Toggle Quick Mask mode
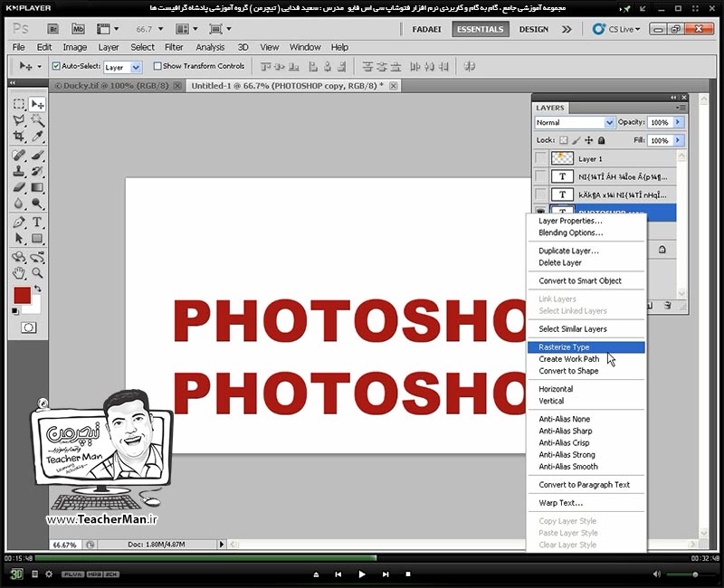This screenshot has width=724, height=588. coord(28,327)
